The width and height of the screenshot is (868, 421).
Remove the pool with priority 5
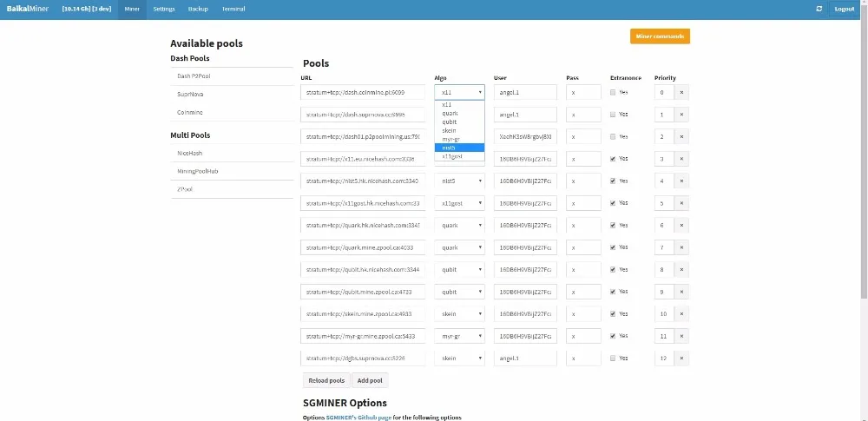pyautogui.click(x=681, y=203)
